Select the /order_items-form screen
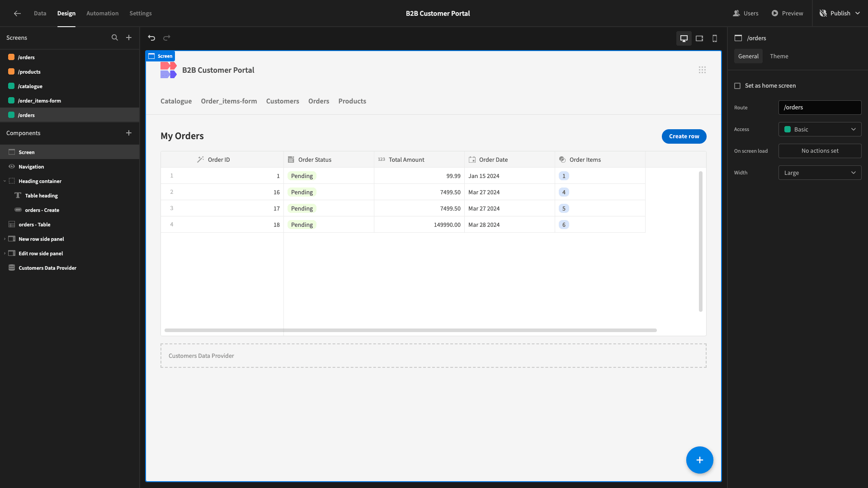Viewport: 868px width, 488px height. coord(70,101)
